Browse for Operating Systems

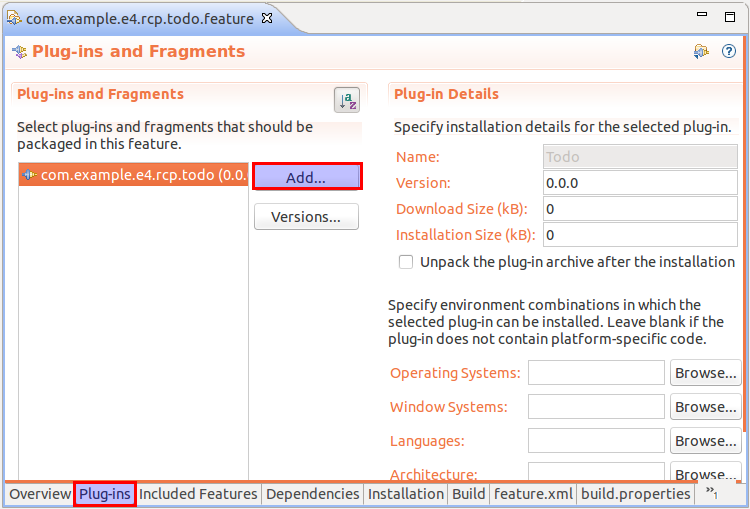pyautogui.click(x=705, y=373)
